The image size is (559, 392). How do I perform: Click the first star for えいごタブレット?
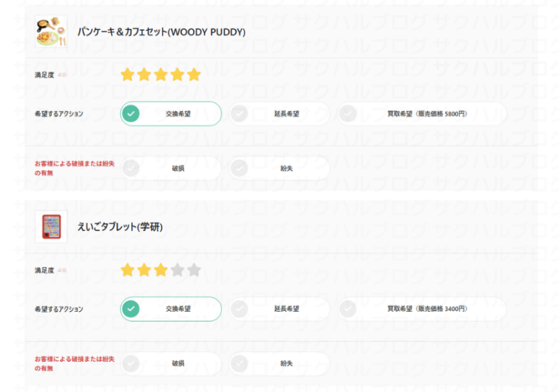click(127, 270)
